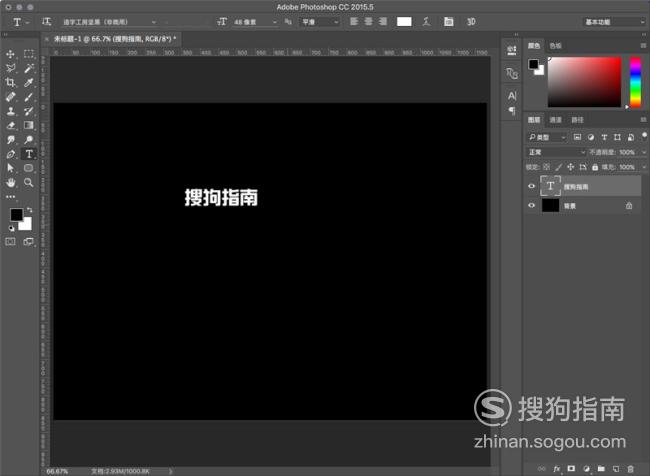Screen dimensions: 650x476
Task: Select the Smudge tool
Action: click(10, 140)
